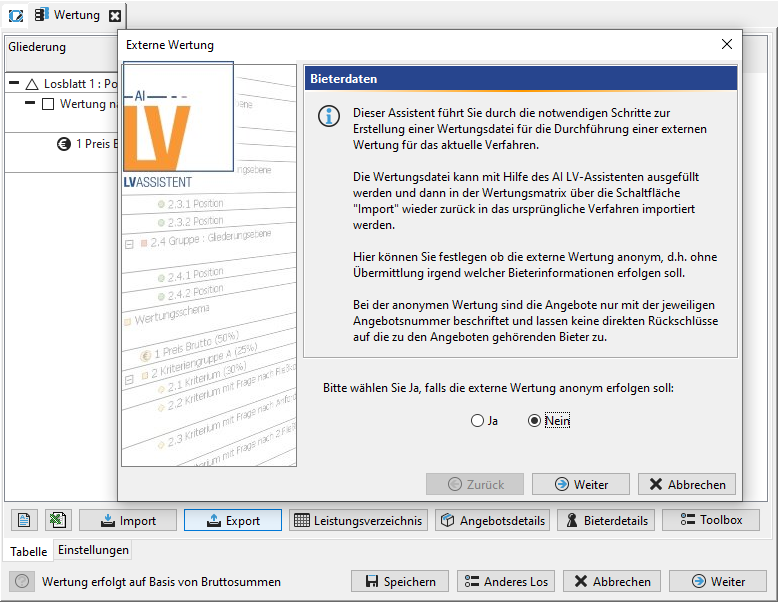
Task: Close the Wertung tab with its X icon
Action: 115,16
